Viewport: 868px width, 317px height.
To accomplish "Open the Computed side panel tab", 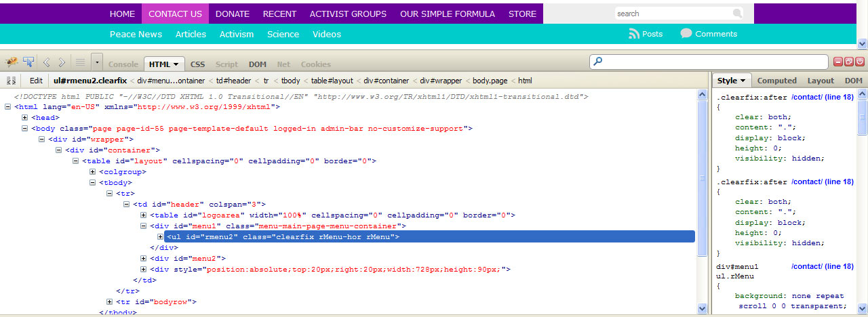I will pos(776,81).
